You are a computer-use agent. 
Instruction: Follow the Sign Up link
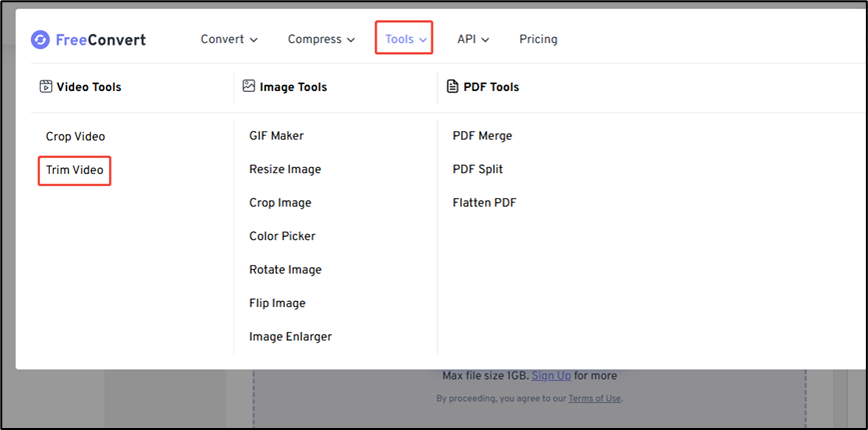(551, 376)
